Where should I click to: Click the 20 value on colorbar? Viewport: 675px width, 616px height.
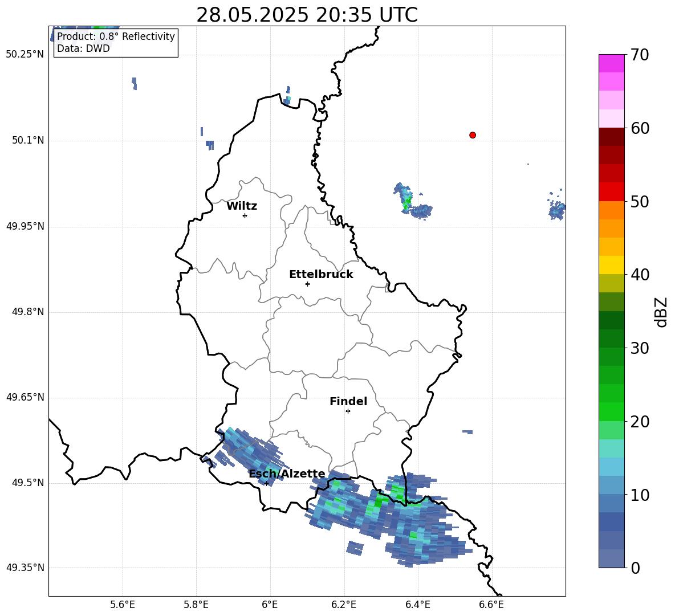tap(640, 422)
